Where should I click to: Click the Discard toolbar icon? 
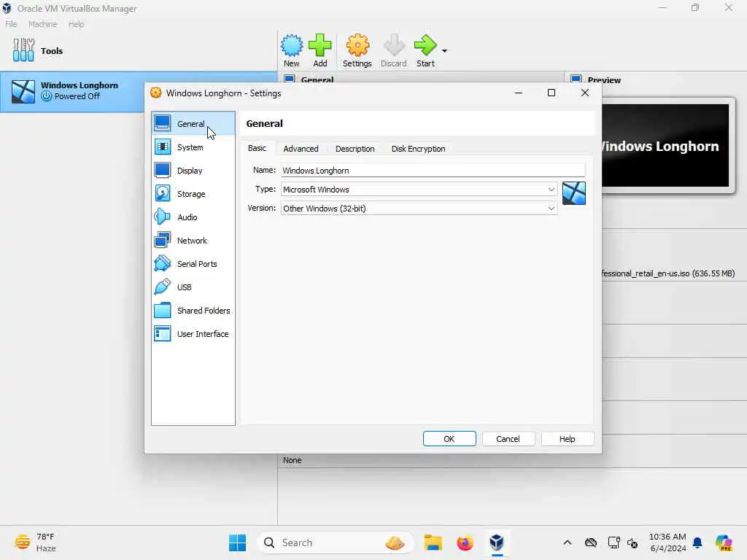(393, 50)
